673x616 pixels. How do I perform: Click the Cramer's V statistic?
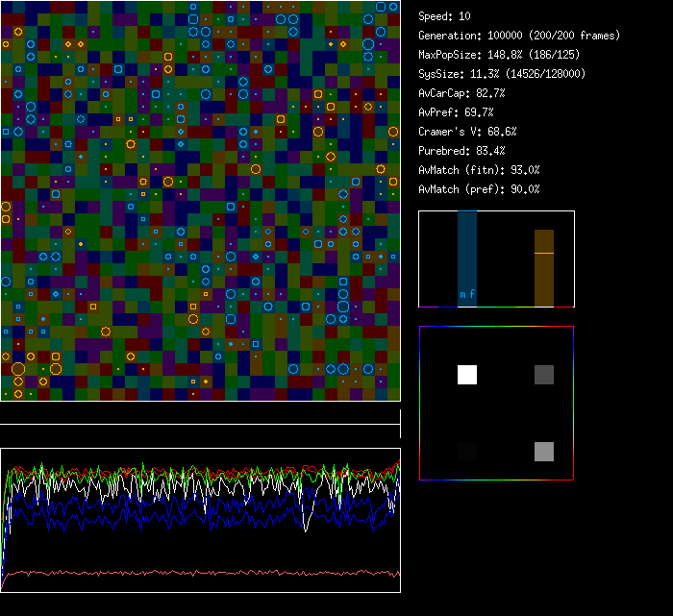(467, 132)
